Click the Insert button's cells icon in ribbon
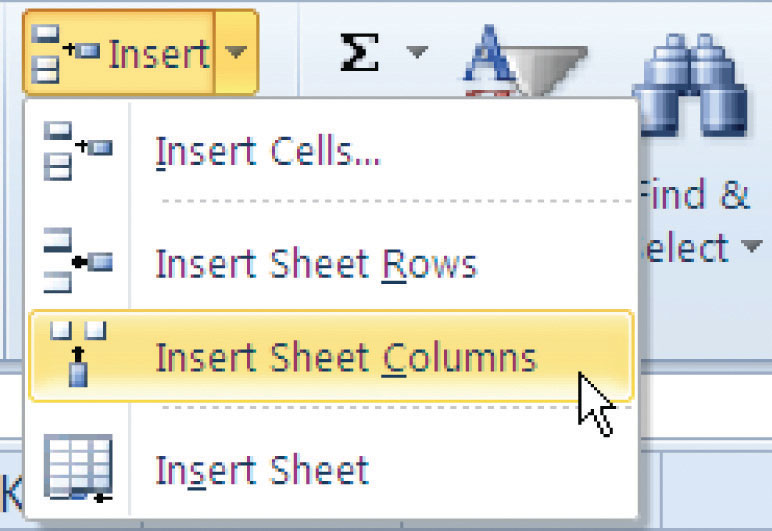 click(65, 54)
